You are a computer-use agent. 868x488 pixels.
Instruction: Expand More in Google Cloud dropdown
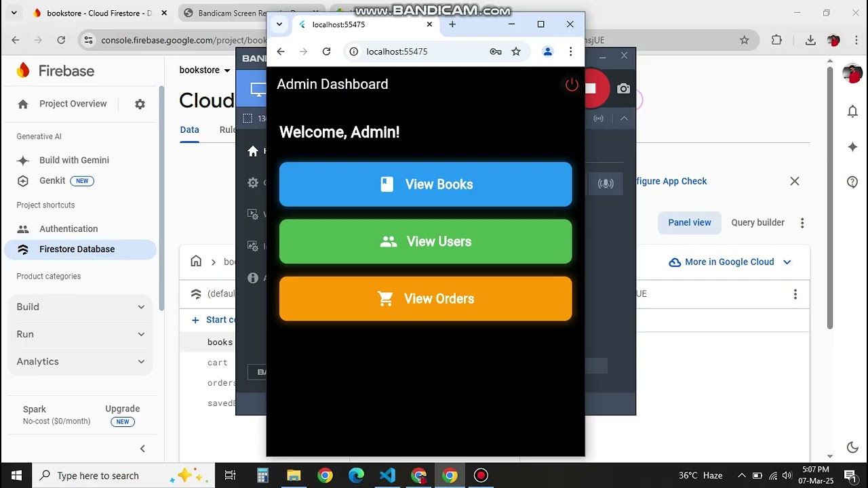click(x=730, y=262)
